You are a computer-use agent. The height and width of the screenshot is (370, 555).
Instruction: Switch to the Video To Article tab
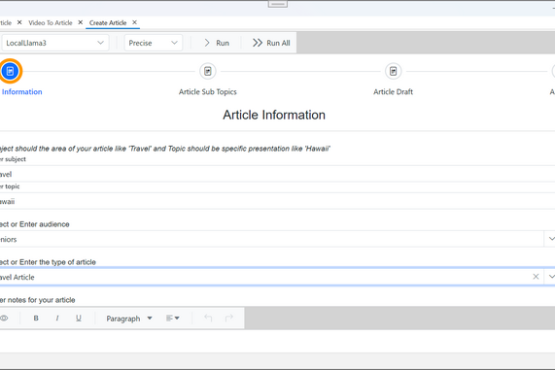tap(50, 23)
